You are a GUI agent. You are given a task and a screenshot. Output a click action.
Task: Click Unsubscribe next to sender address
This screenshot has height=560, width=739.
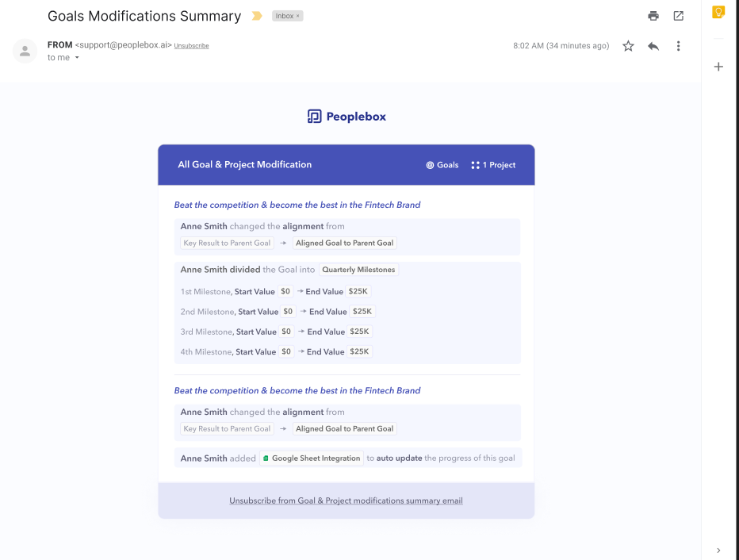[191, 46]
